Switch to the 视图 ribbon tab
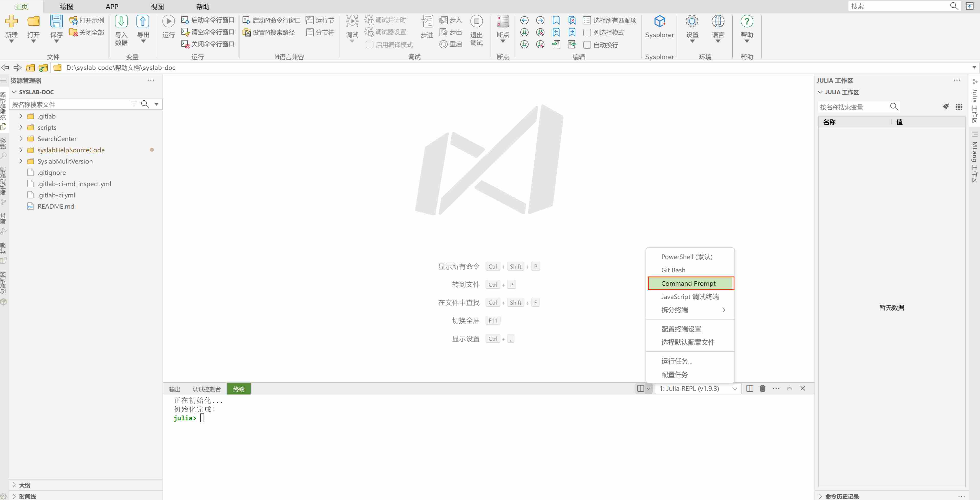The image size is (980, 500). pyautogui.click(x=157, y=6)
